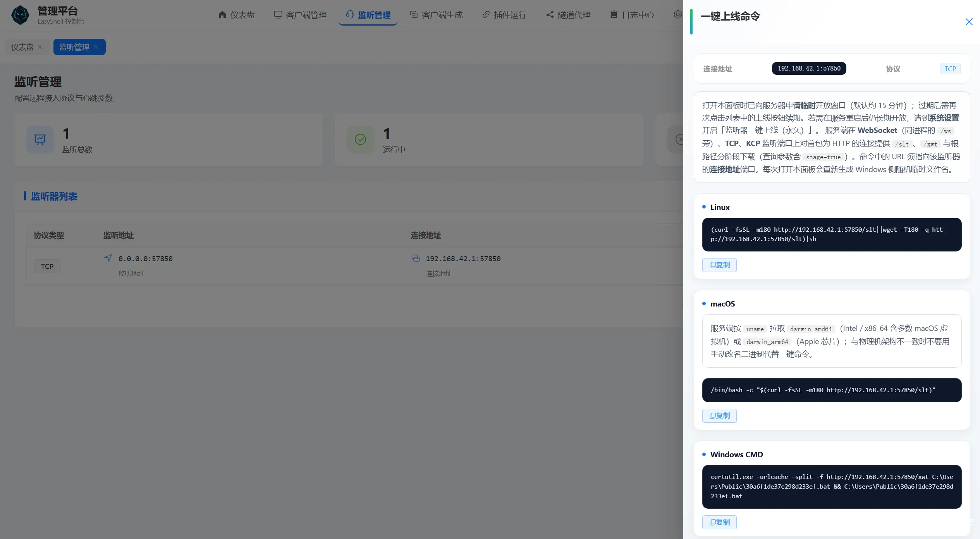Click the link icon beside the table's 192.168.42.1:57850

click(415, 258)
